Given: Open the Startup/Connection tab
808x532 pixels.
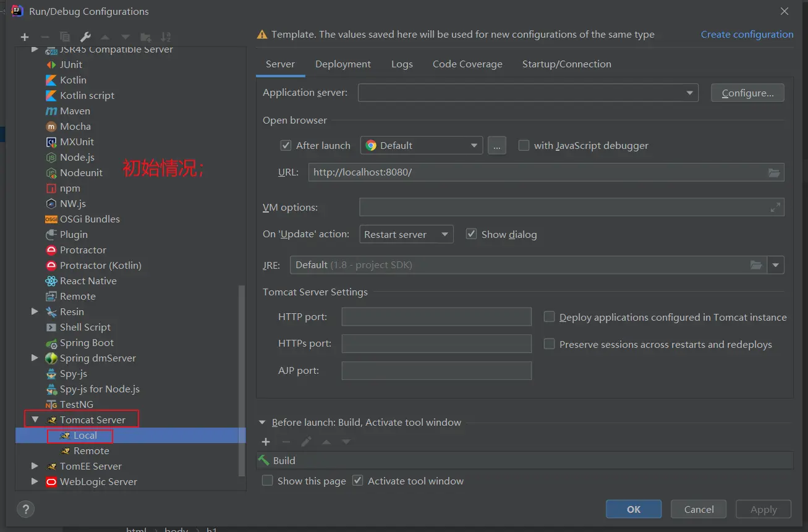Looking at the screenshot, I should pos(566,64).
